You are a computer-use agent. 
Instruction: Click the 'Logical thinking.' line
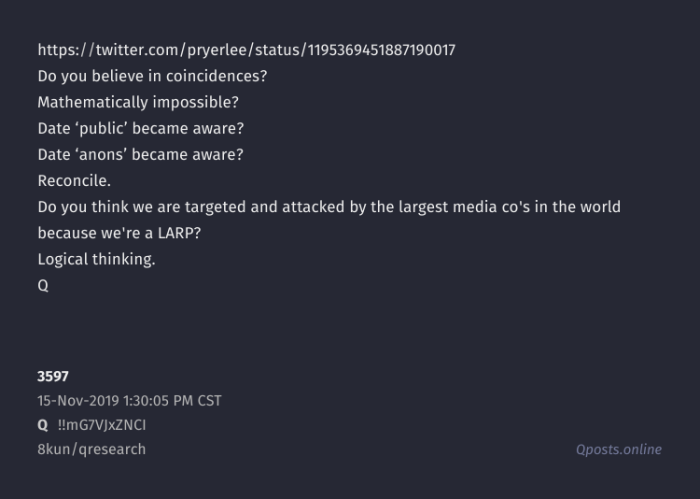pyautogui.click(x=96, y=259)
